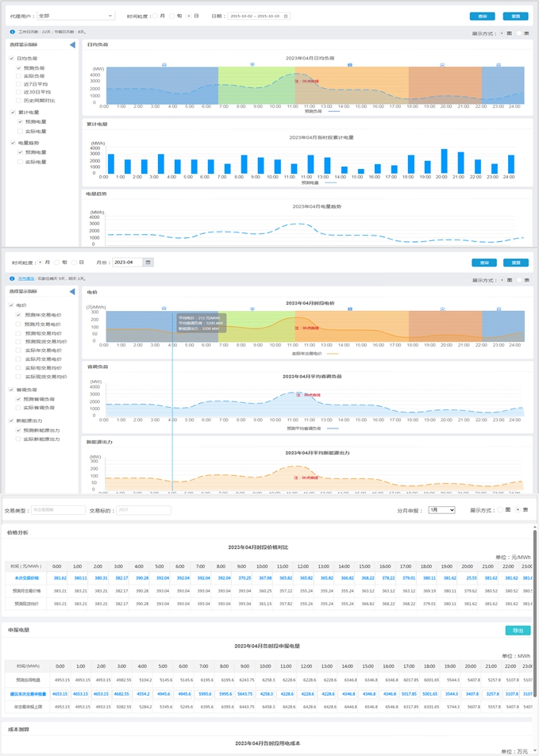Screen dimensions: 539x756
Task: Collapse the lower indicator panel with blue triangle
Action: 72,292
